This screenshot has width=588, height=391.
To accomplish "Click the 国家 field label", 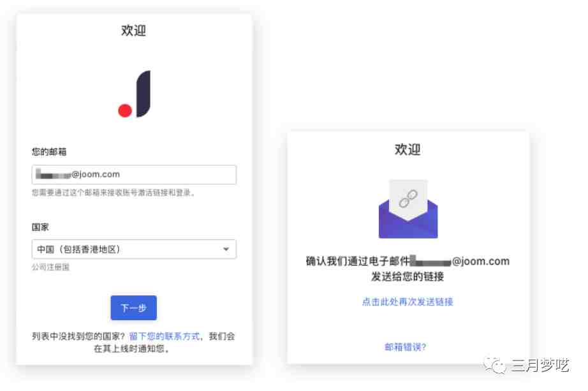I will pyautogui.click(x=40, y=227).
